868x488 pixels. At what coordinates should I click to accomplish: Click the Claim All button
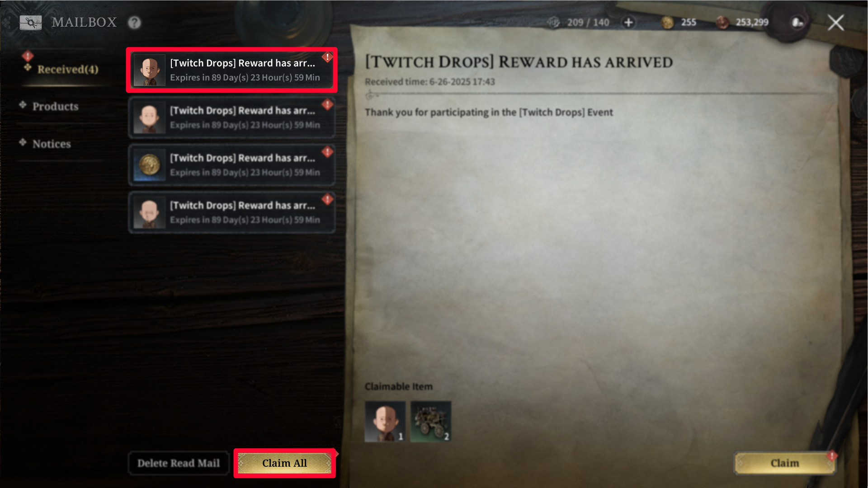tap(284, 463)
